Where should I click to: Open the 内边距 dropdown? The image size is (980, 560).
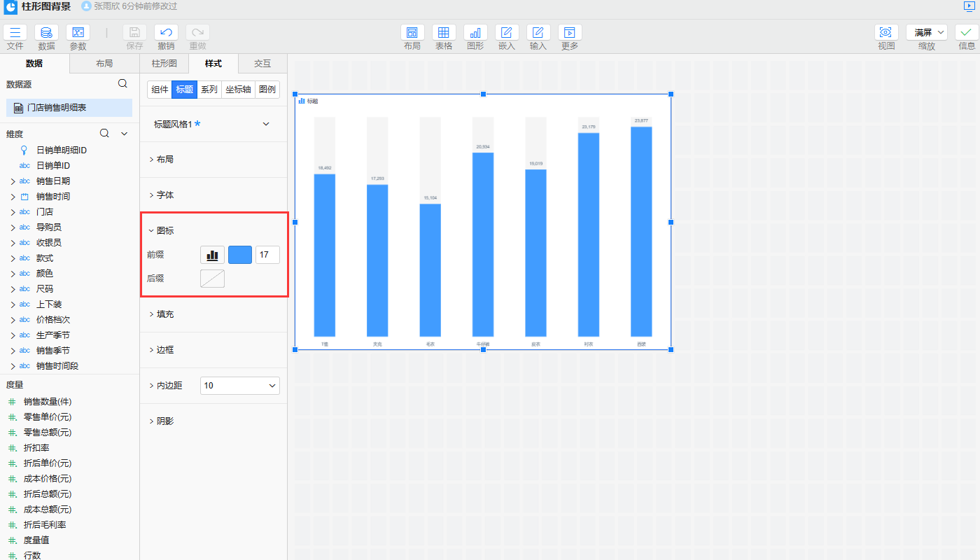239,386
